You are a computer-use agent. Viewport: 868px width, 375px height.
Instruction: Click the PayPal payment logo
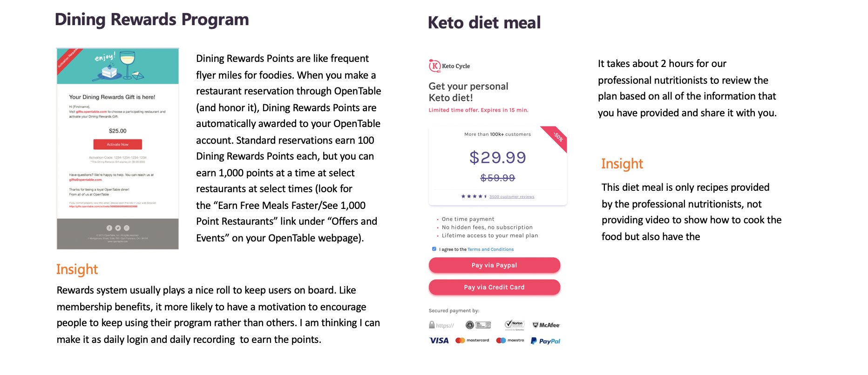545,341
